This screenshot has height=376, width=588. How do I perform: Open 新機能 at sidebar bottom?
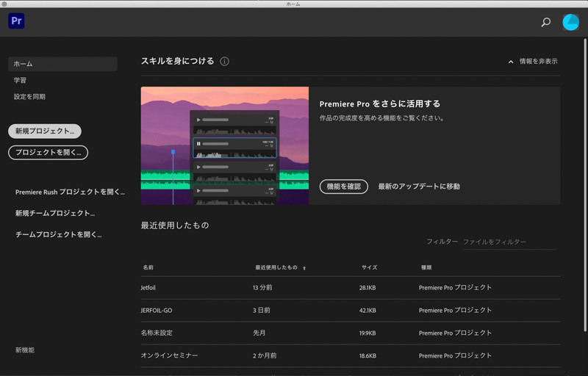click(x=25, y=350)
